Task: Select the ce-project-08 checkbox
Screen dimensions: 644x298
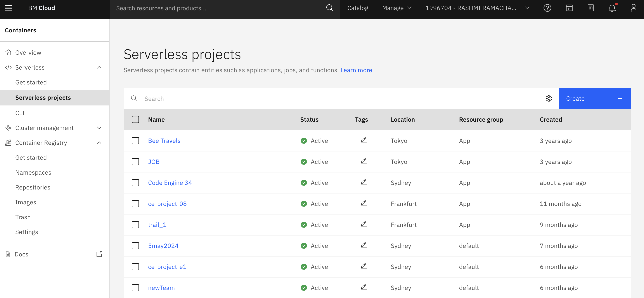Action: [x=135, y=204]
